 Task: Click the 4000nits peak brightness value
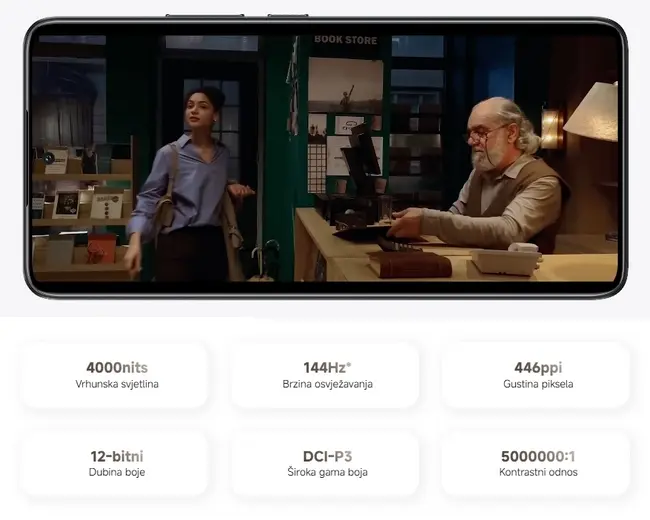(x=117, y=367)
